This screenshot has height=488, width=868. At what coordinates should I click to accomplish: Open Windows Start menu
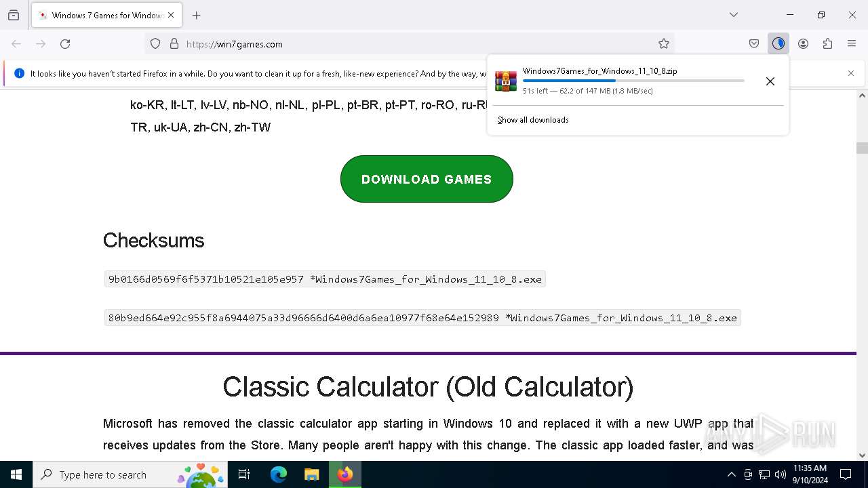pyautogui.click(x=16, y=474)
